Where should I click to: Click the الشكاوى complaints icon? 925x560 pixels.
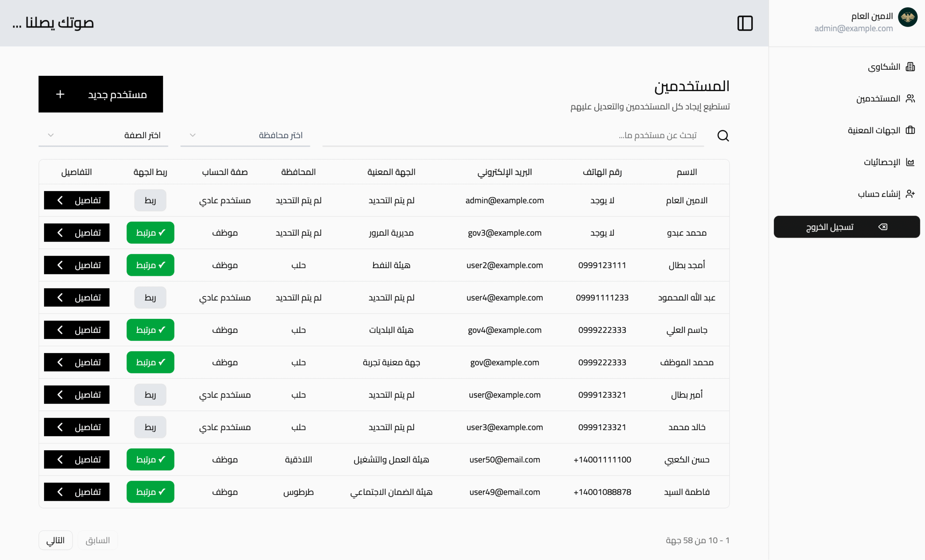click(910, 67)
